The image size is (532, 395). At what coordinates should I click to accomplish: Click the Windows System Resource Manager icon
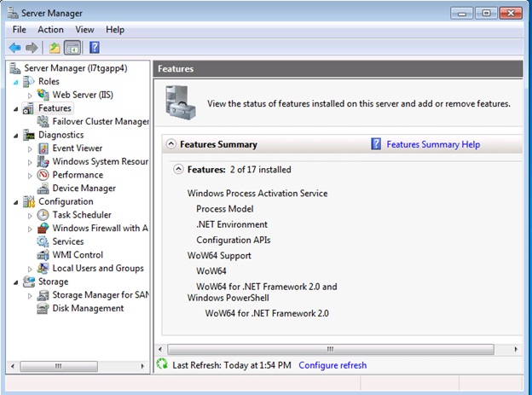pos(43,161)
